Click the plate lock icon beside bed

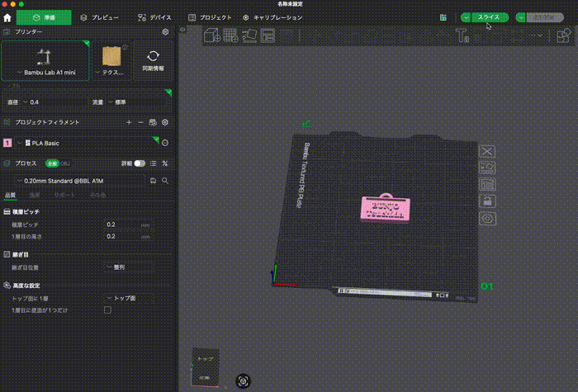487,201
